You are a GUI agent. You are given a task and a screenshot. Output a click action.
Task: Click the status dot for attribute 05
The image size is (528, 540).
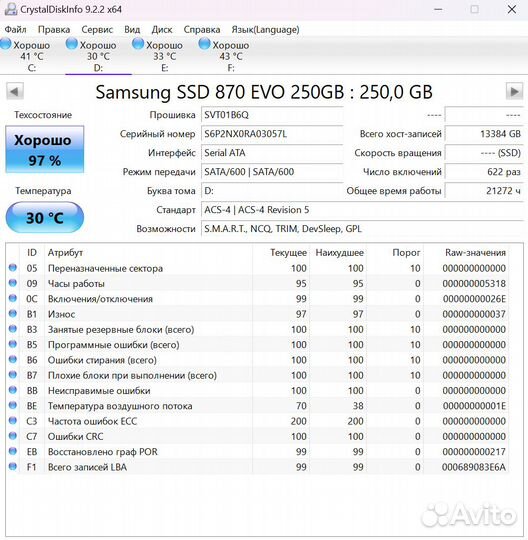click(13, 268)
